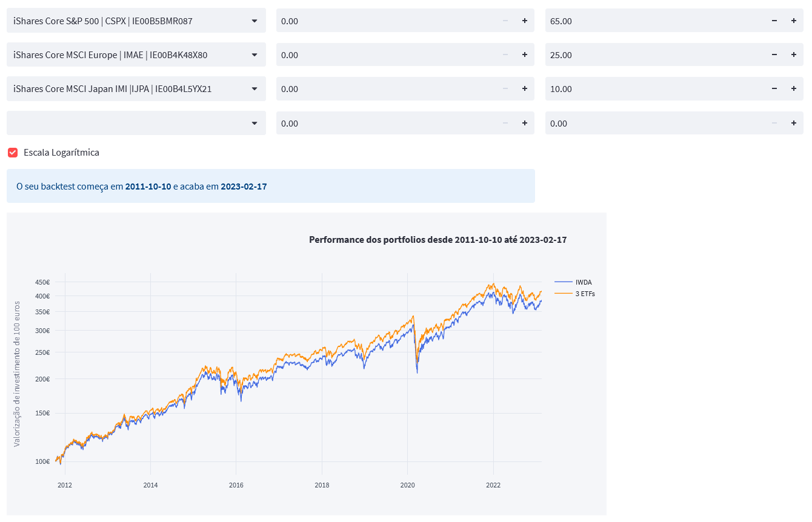Click plus on the 25.00 weight field
Image resolution: width=812 pixels, height=522 pixels.
coord(793,55)
